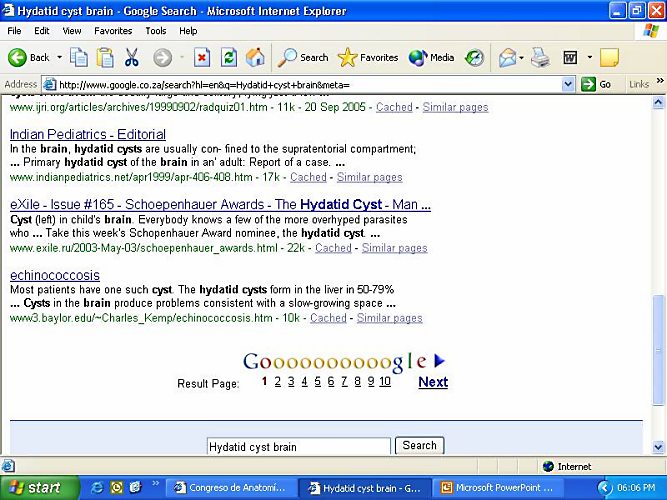Open Indian Pediatrics - Editorial result
Image resolution: width=667 pixels, height=500 pixels.
point(88,134)
